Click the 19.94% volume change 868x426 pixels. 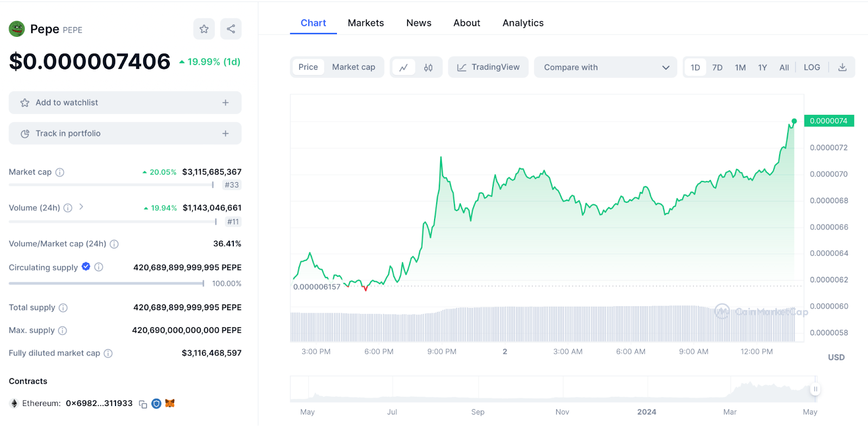tap(160, 208)
